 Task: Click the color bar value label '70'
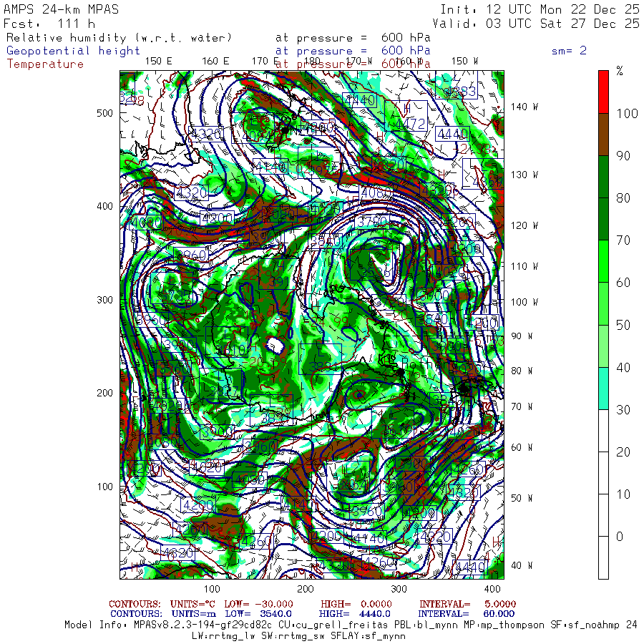point(623,240)
